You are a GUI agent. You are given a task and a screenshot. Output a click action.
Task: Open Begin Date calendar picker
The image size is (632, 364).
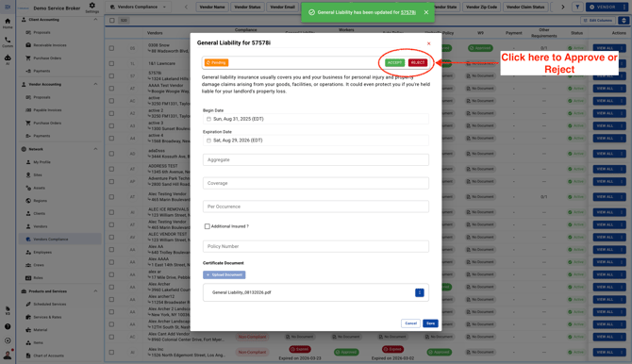[x=208, y=119]
